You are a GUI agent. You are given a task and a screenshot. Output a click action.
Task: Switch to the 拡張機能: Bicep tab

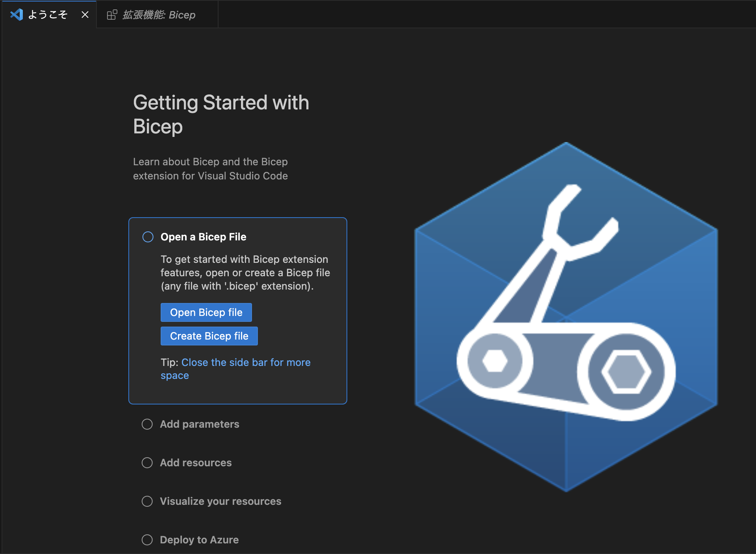point(158,15)
